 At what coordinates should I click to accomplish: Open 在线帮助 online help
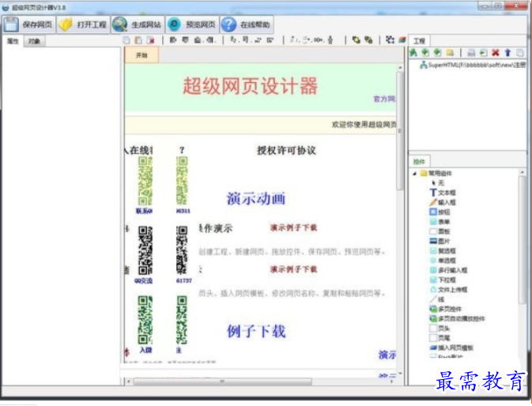tap(247, 24)
